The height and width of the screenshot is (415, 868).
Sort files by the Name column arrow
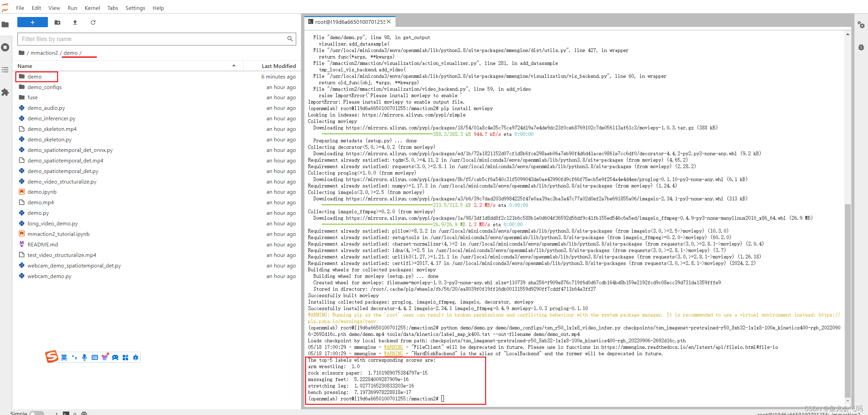(x=234, y=66)
